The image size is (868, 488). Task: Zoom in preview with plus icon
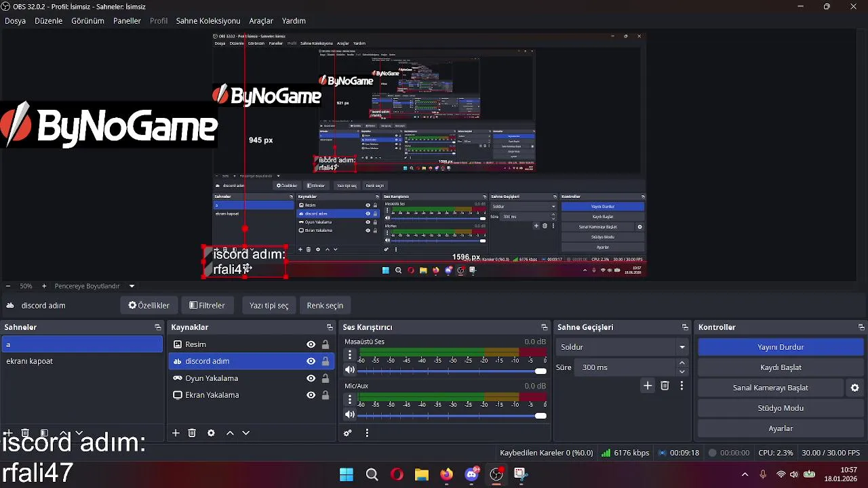[44, 286]
